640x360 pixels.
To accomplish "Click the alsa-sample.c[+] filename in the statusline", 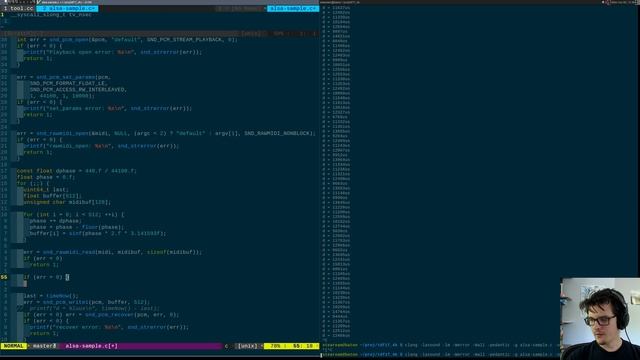I will pyautogui.click(x=91, y=346).
